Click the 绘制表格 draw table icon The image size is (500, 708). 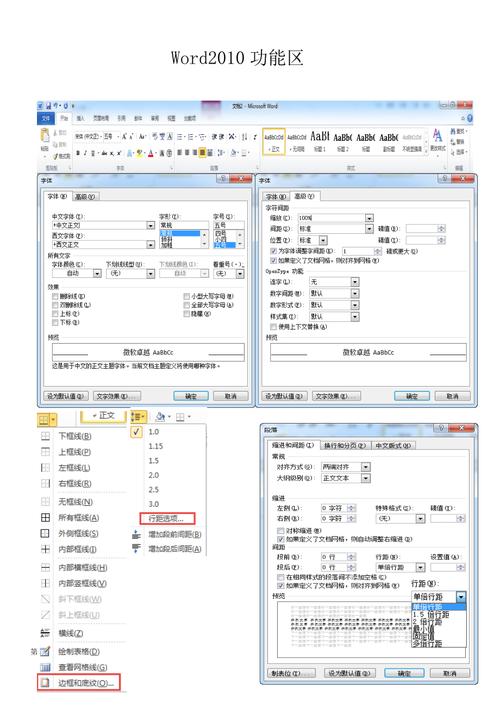[45, 652]
